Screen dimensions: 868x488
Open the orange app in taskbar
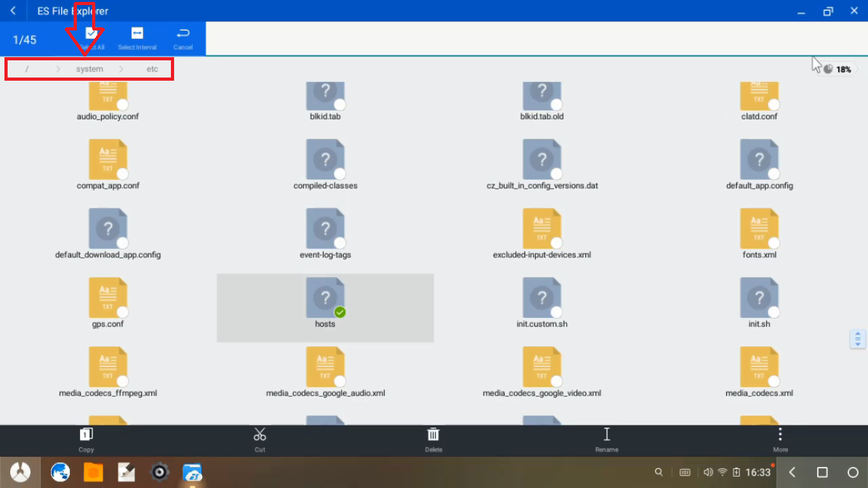click(93, 472)
